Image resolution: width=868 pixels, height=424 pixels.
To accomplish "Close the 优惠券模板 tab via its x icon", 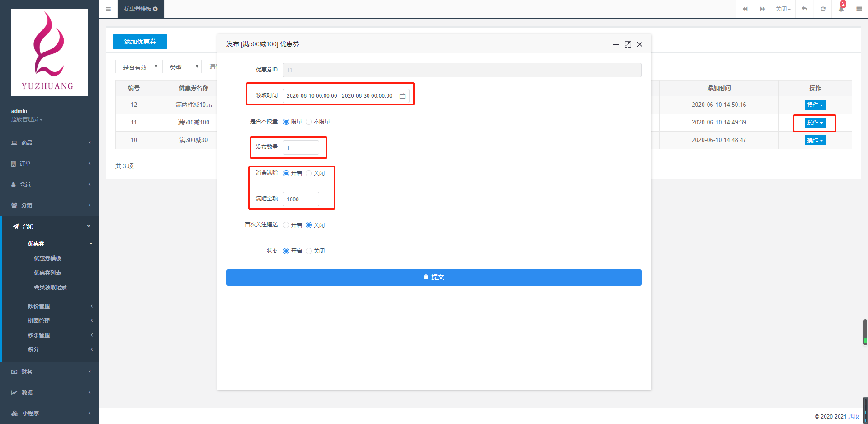I will pos(156,9).
